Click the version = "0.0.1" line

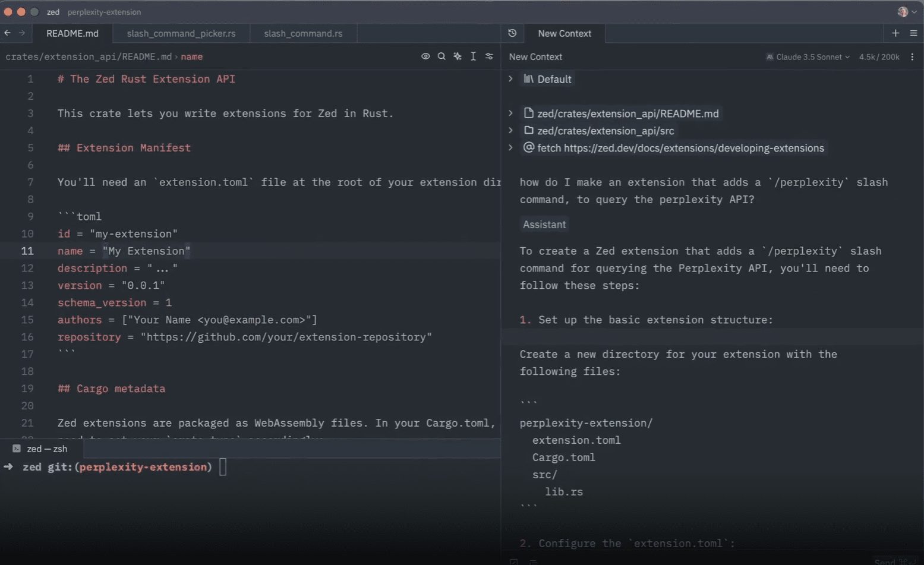click(111, 285)
